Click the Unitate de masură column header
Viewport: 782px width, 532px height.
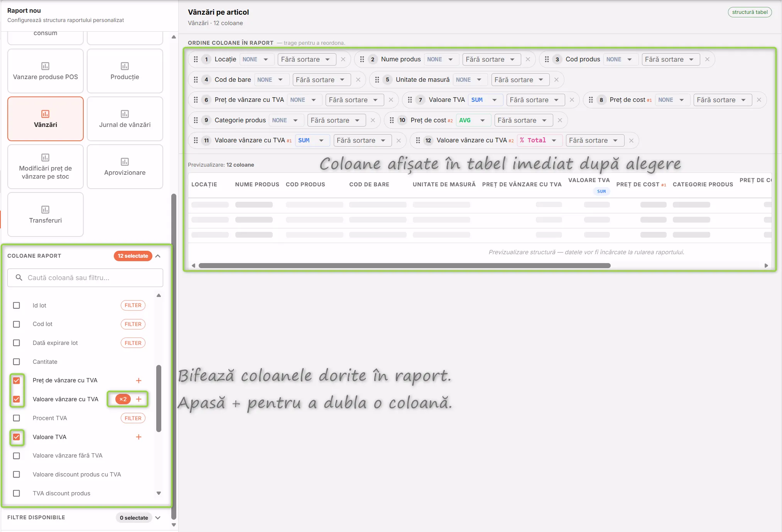pyautogui.click(x=444, y=185)
